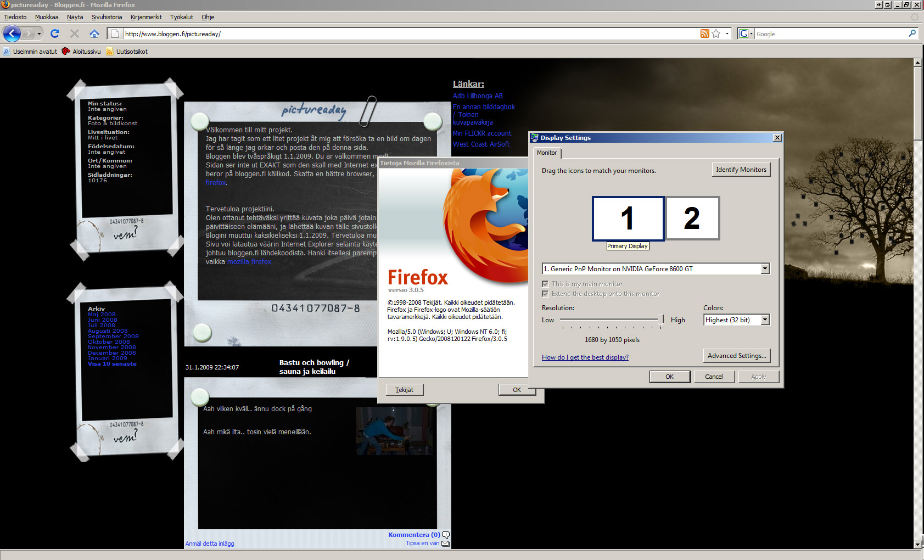Cancel the Display Settings dialog
Viewport: 924px width, 560px height.
point(714,377)
